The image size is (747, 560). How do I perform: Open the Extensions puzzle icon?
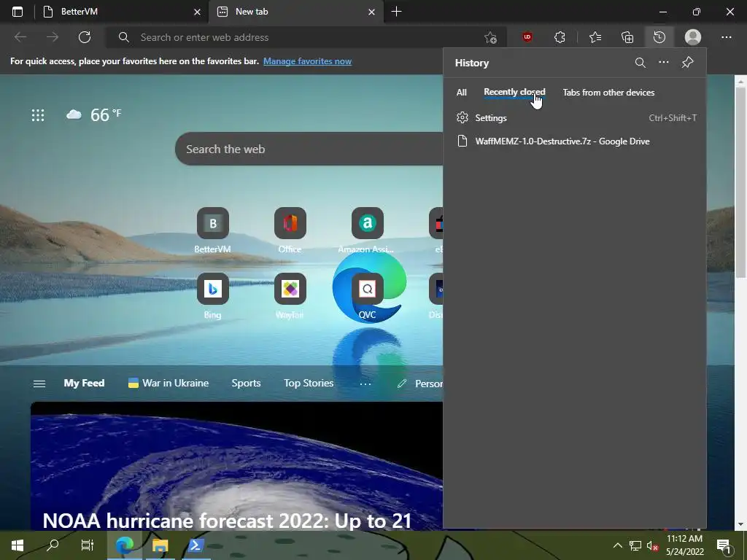[x=560, y=37]
